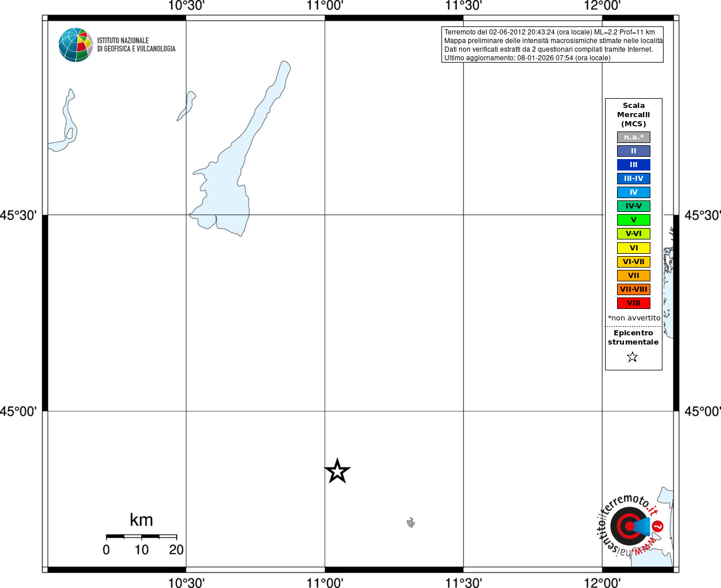
Task: Select the II intensity swatch
Action: [x=634, y=151]
